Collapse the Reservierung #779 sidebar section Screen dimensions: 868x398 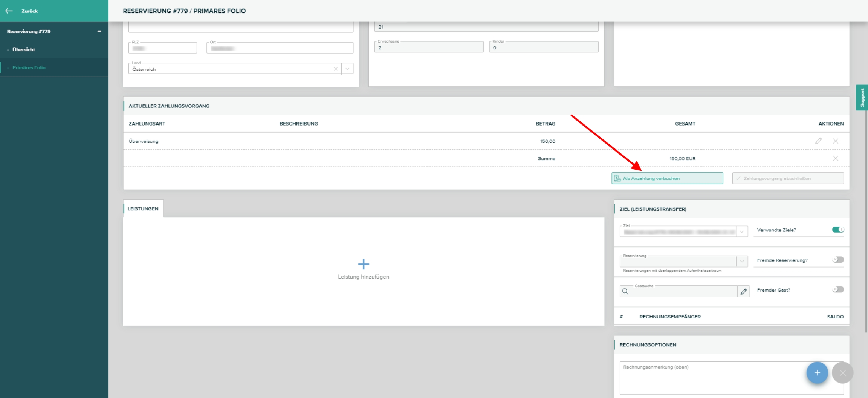99,31
